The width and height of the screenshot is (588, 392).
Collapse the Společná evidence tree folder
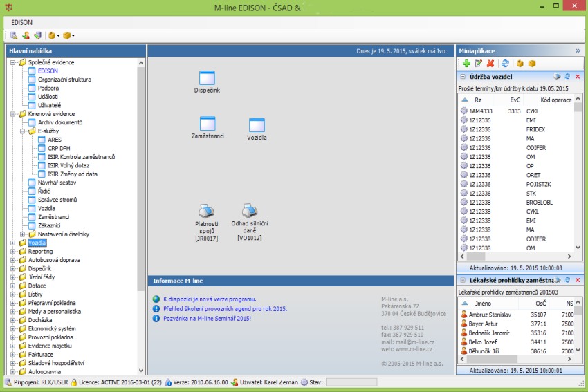[x=13, y=62]
